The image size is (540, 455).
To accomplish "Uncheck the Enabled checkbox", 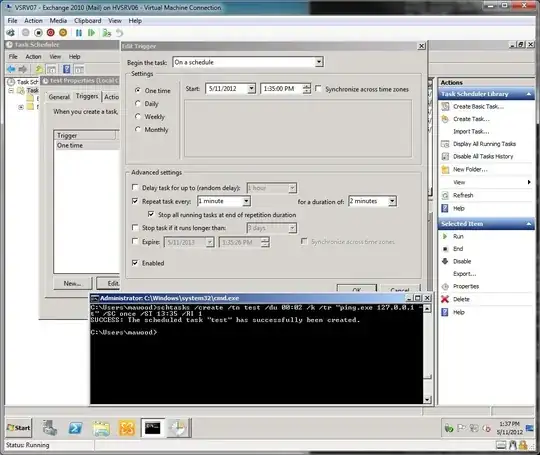I will click(135, 263).
